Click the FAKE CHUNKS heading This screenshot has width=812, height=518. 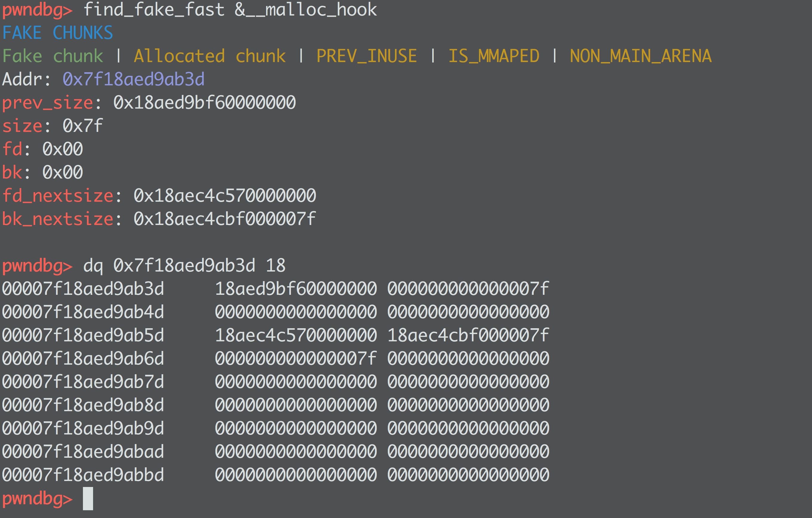[x=57, y=33]
